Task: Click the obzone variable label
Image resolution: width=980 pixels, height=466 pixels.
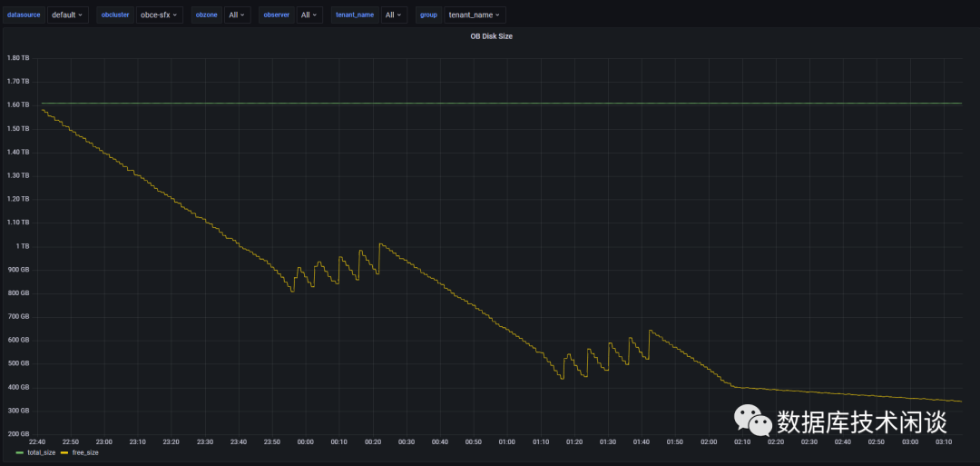Action: click(x=207, y=15)
